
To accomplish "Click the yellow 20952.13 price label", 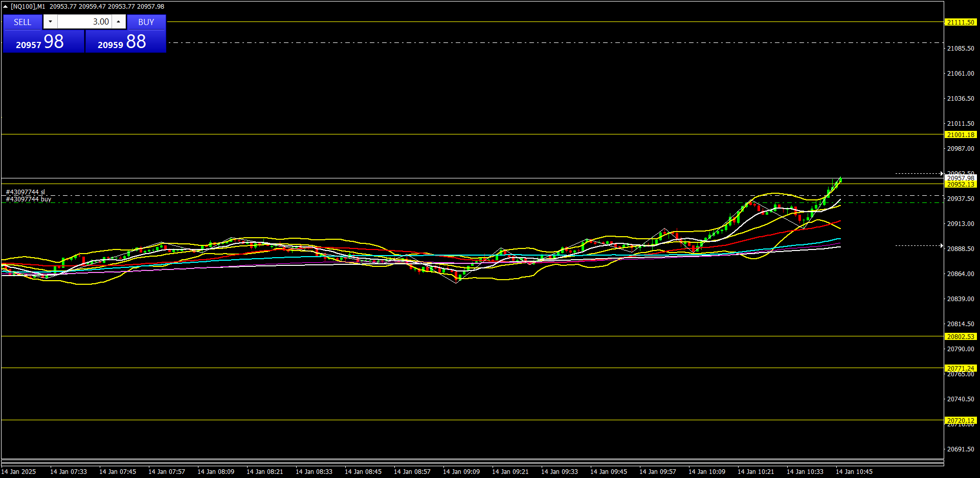I will tap(961, 185).
